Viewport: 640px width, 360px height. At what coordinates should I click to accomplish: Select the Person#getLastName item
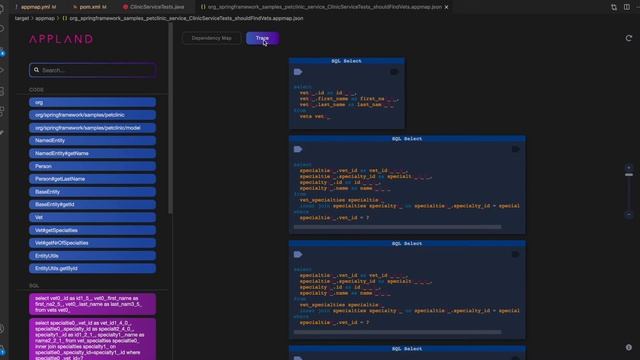point(92,179)
